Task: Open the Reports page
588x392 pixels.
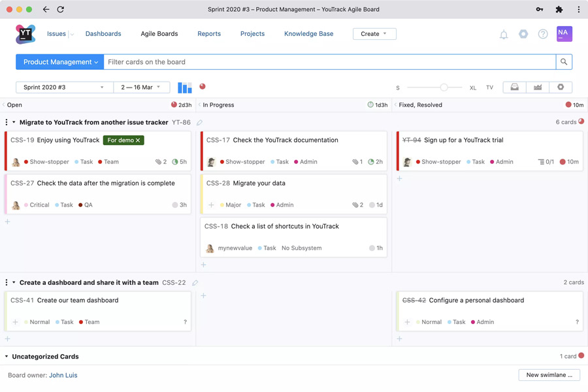Action: point(209,34)
